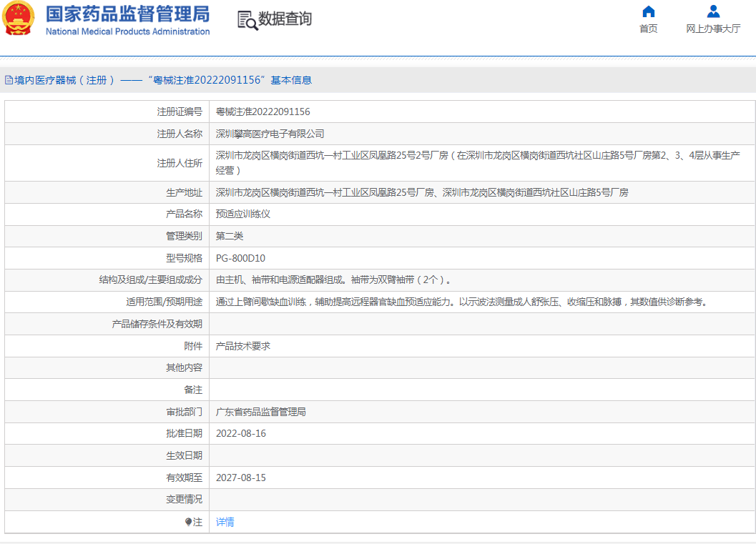This screenshot has width=756, height=544.
Task: Click product name 预适应训练仪
Action: pyautogui.click(x=242, y=214)
